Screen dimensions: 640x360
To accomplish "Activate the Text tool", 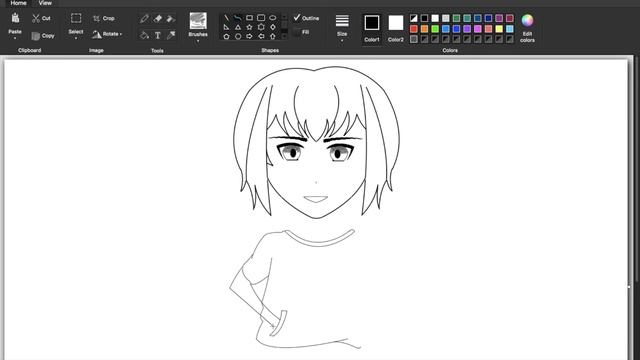I will (158, 36).
